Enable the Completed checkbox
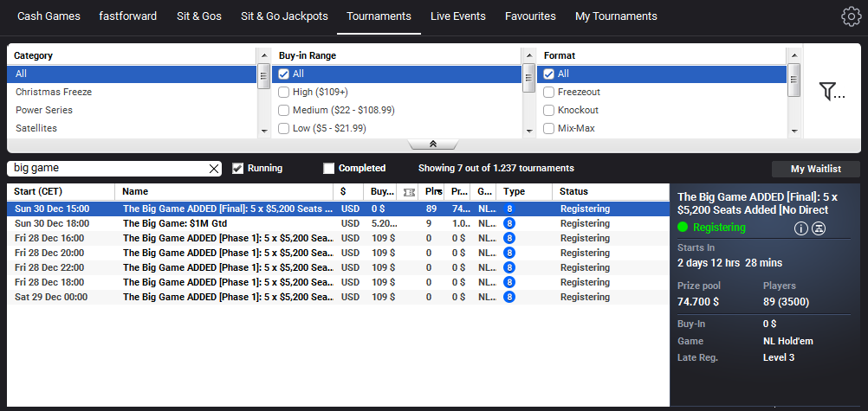 tap(328, 168)
